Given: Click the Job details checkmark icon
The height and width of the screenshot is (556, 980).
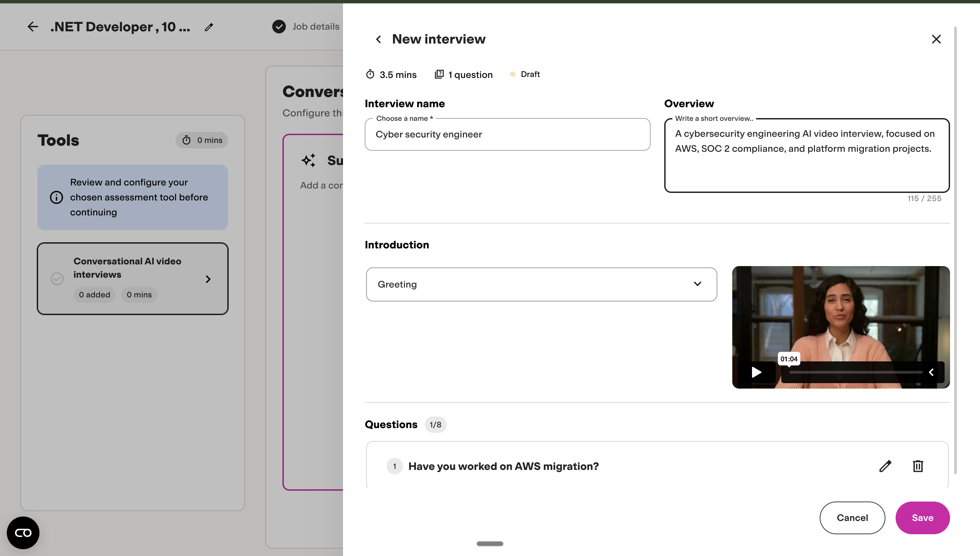Looking at the screenshot, I should (279, 26).
